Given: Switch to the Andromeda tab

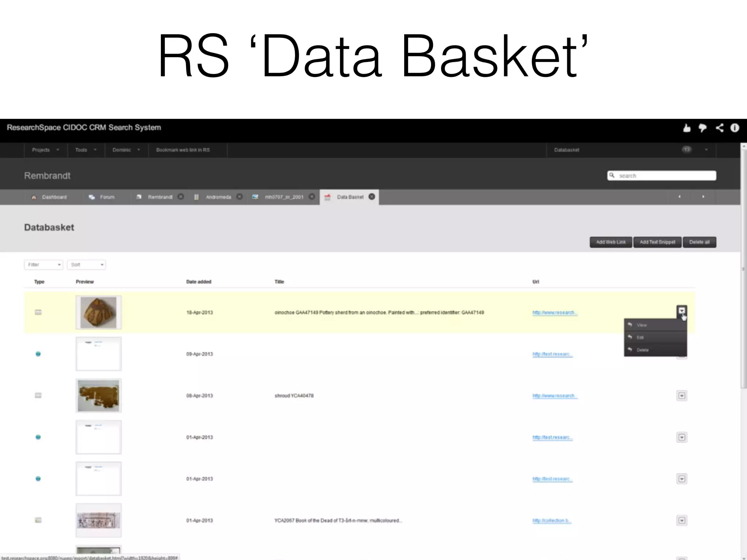Looking at the screenshot, I should click(x=218, y=197).
